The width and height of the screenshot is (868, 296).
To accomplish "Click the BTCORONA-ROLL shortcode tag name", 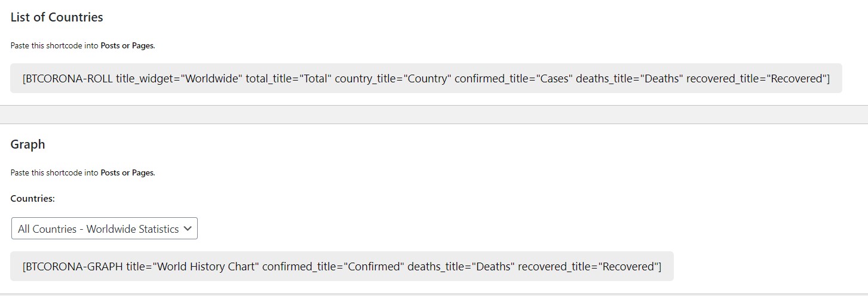I will 68,78.
